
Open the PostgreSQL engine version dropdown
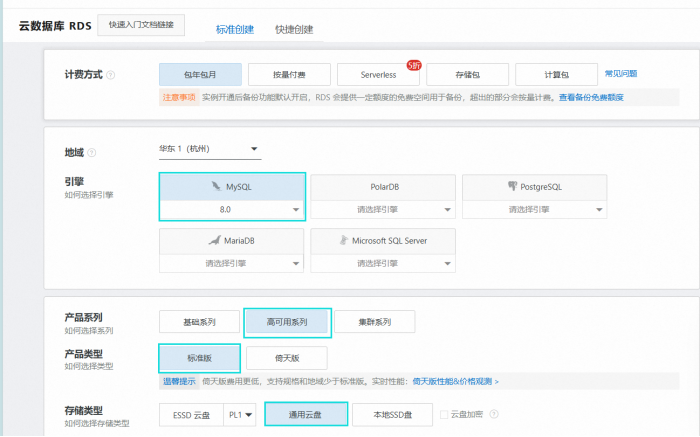click(534, 209)
